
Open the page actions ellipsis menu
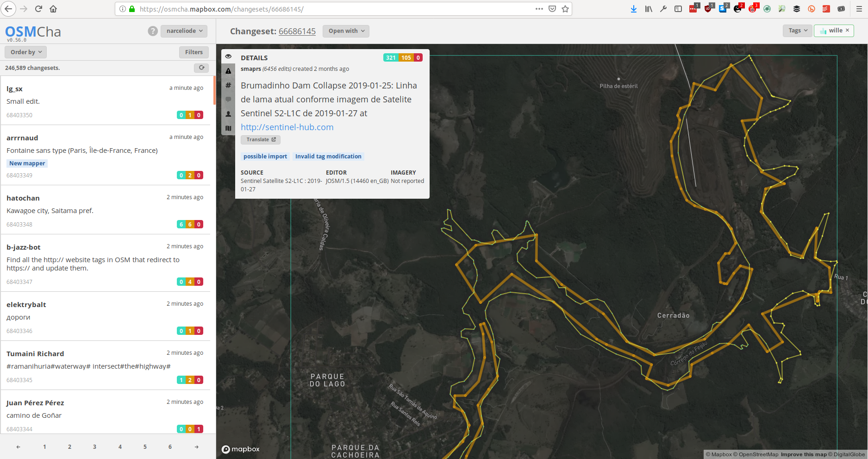tap(539, 9)
